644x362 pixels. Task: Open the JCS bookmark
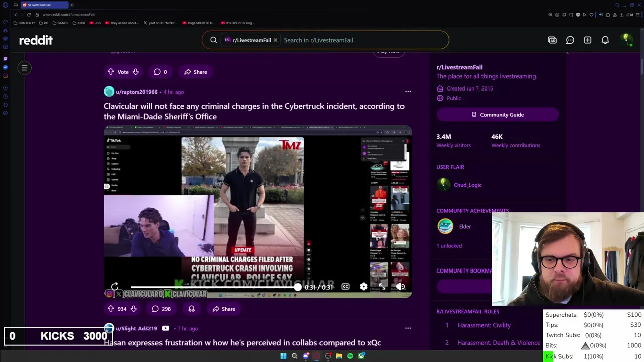(x=96, y=23)
